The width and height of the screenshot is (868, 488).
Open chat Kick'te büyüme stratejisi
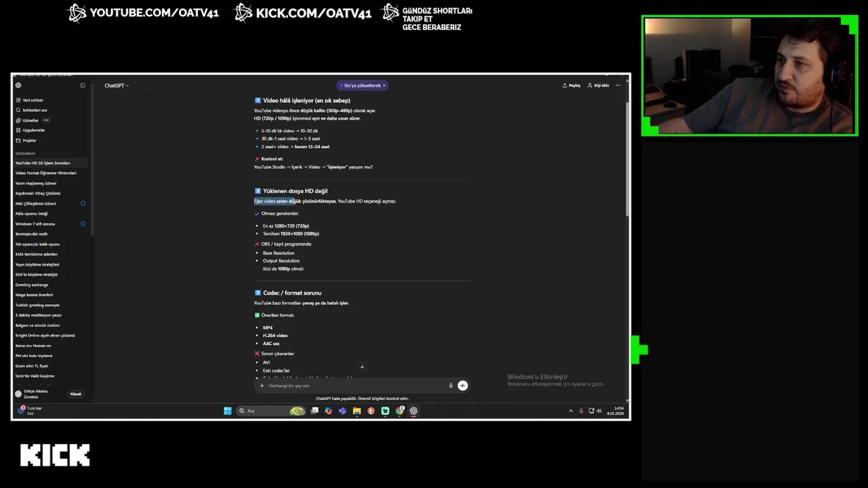[37, 274]
